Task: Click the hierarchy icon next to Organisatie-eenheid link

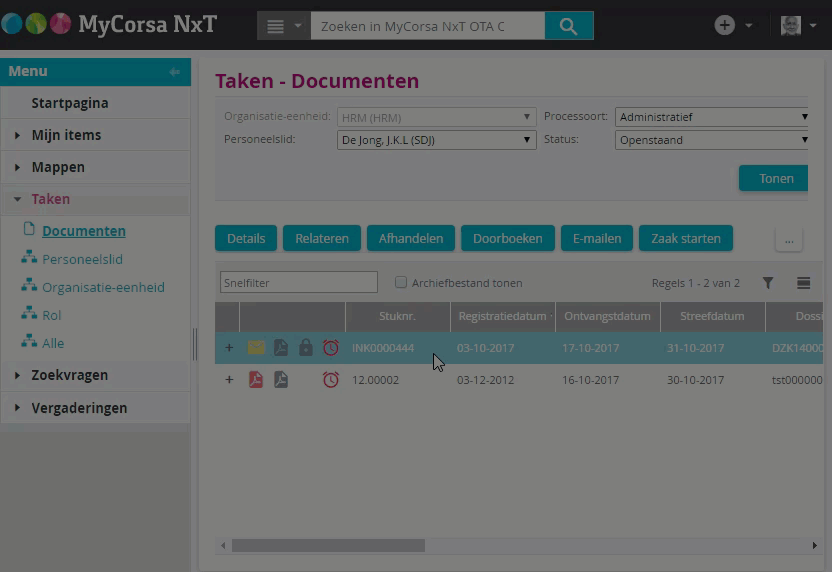Action: tap(29, 285)
